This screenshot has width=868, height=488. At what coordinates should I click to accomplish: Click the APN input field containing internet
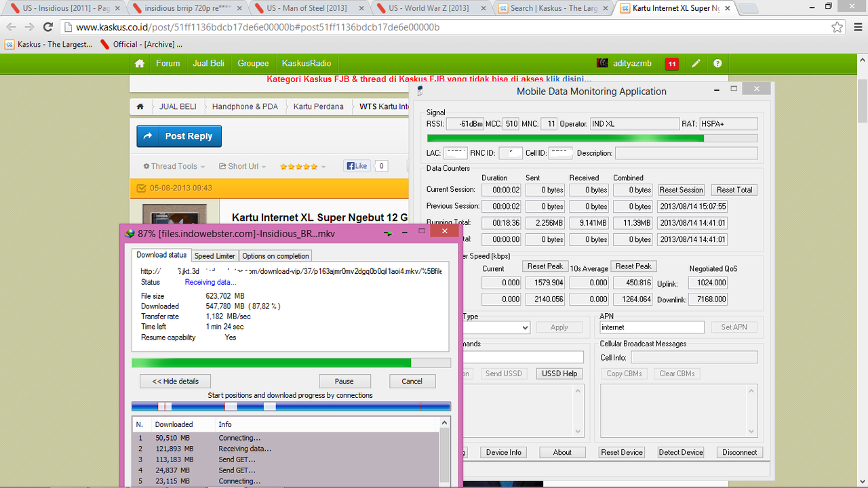pos(652,327)
